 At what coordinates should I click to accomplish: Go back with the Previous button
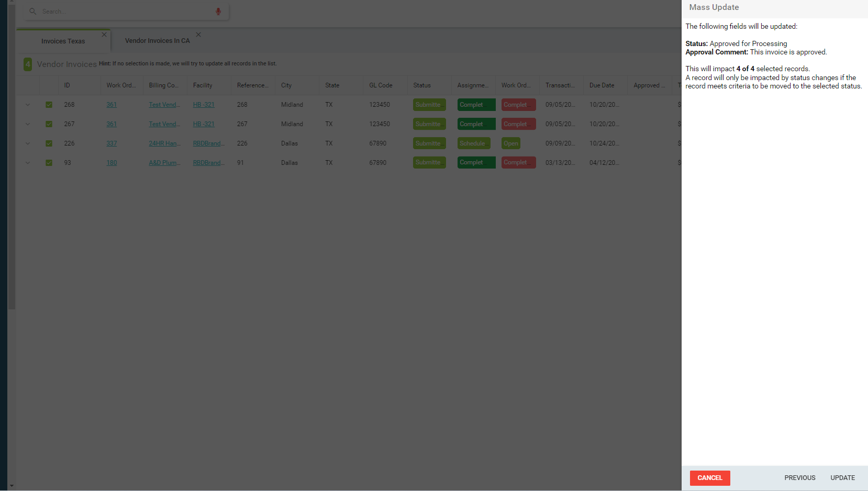point(799,478)
